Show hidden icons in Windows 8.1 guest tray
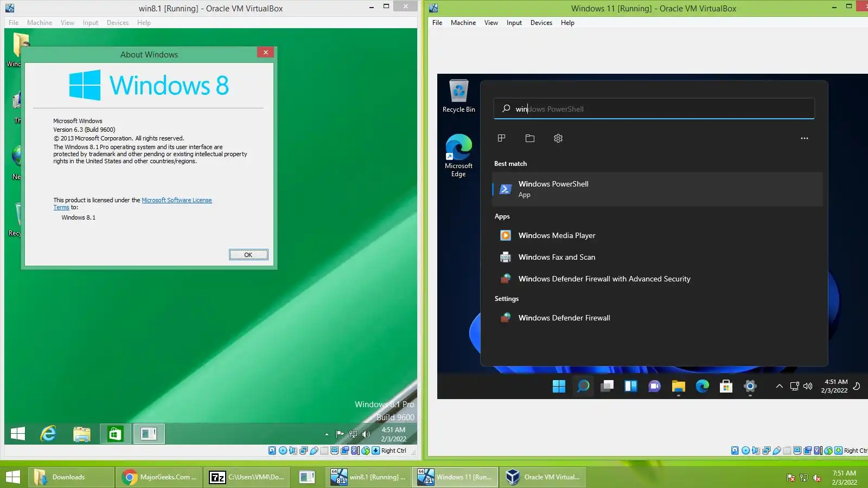This screenshot has width=868, height=488. [x=327, y=434]
